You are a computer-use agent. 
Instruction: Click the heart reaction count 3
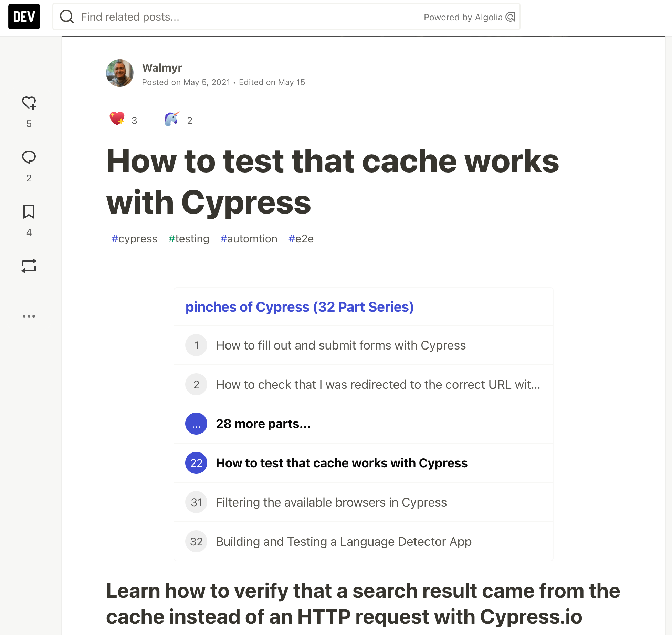pos(134,121)
